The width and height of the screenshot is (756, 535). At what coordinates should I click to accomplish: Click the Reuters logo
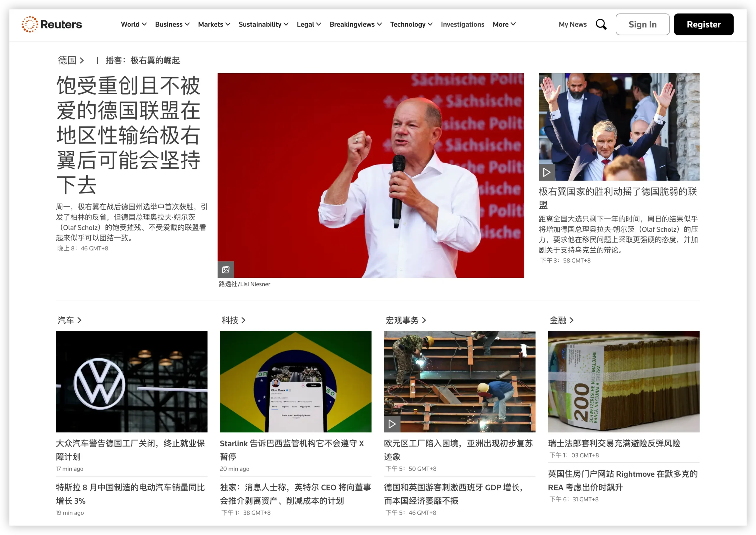pyautogui.click(x=52, y=24)
